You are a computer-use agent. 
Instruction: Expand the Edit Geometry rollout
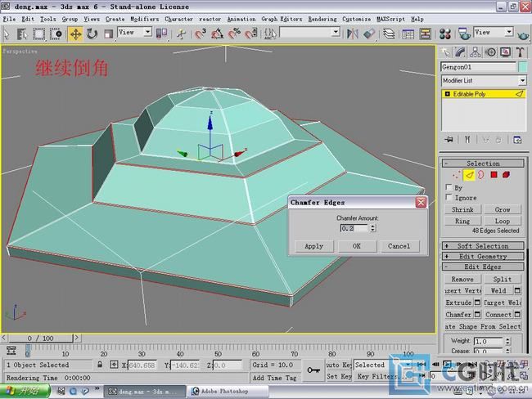tap(483, 256)
